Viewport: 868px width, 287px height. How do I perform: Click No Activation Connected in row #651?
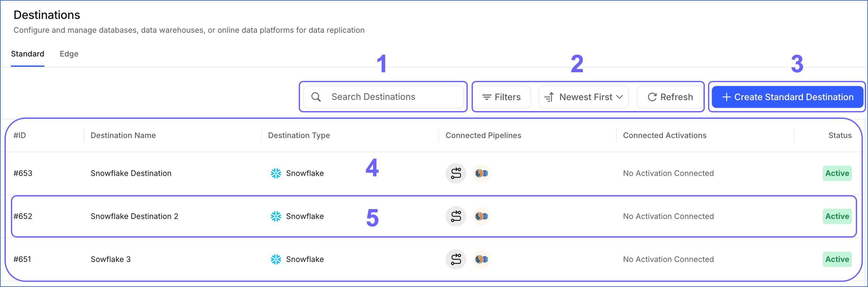click(668, 259)
